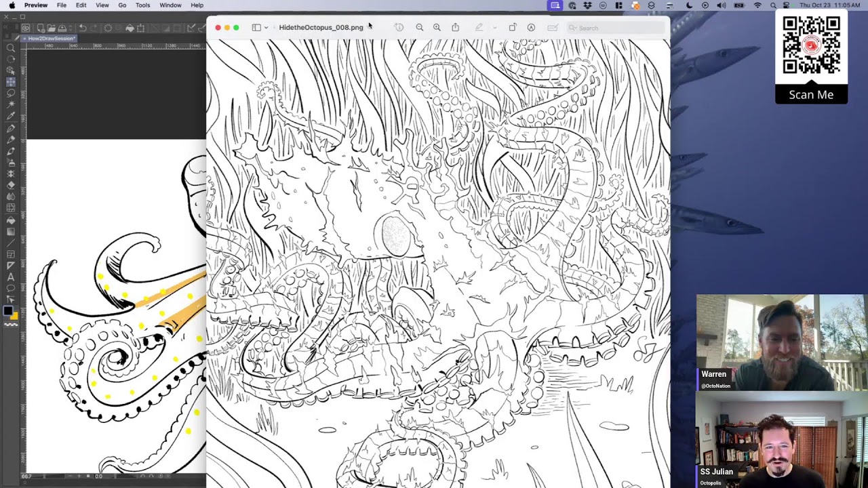Pick the black foreground color swatch
Screen dimensions: 868x488
(x=7, y=311)
